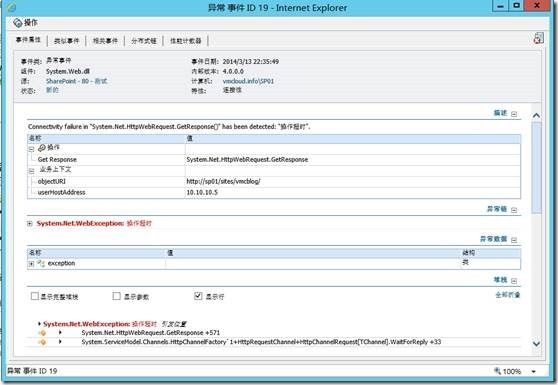Click the 结构 column header
Screen dimensions: 558x385
tap(491, 253)
